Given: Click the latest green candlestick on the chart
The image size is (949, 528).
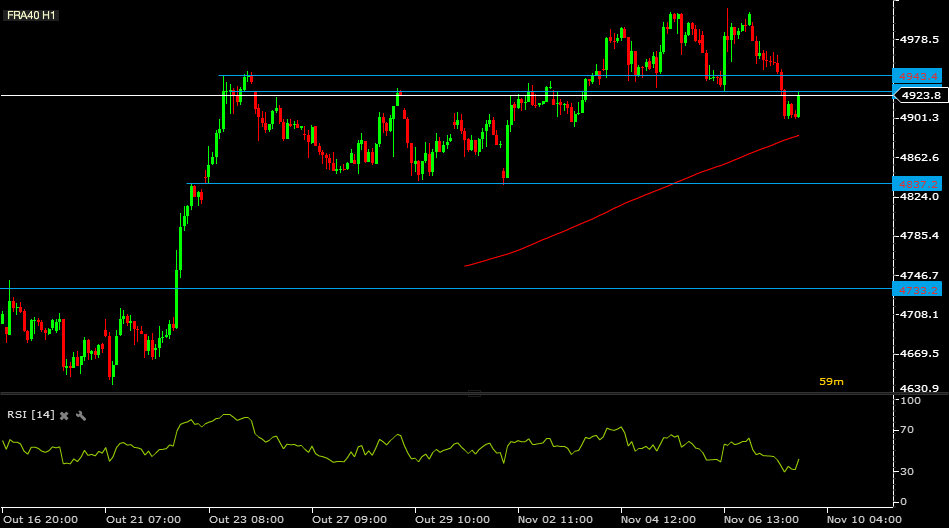Looking at the screenshot, I should [799, 105].
